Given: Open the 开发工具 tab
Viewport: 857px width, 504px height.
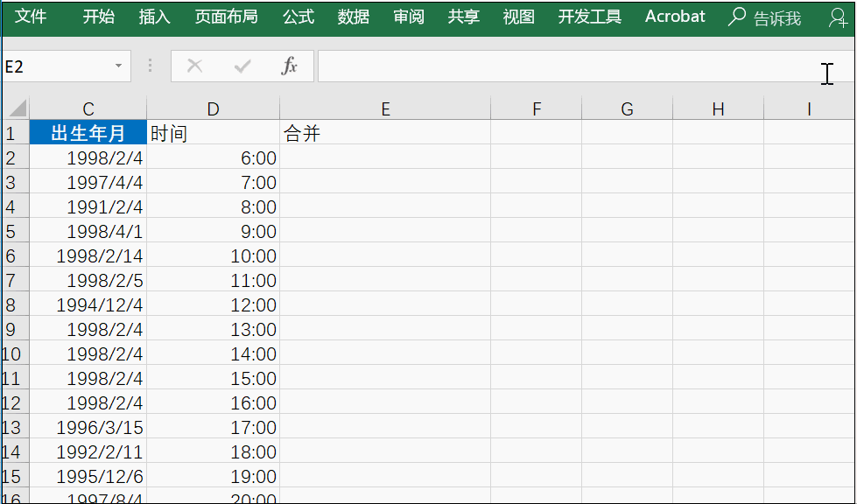Looking at the screenshot, I should click(x=590, y=17).
